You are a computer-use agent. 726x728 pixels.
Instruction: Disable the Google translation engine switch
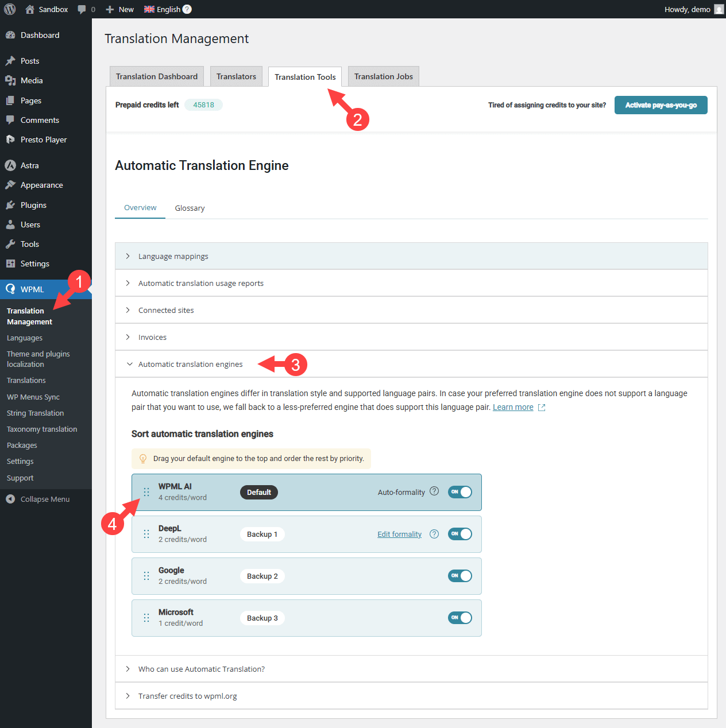click(x=460, y=576)
